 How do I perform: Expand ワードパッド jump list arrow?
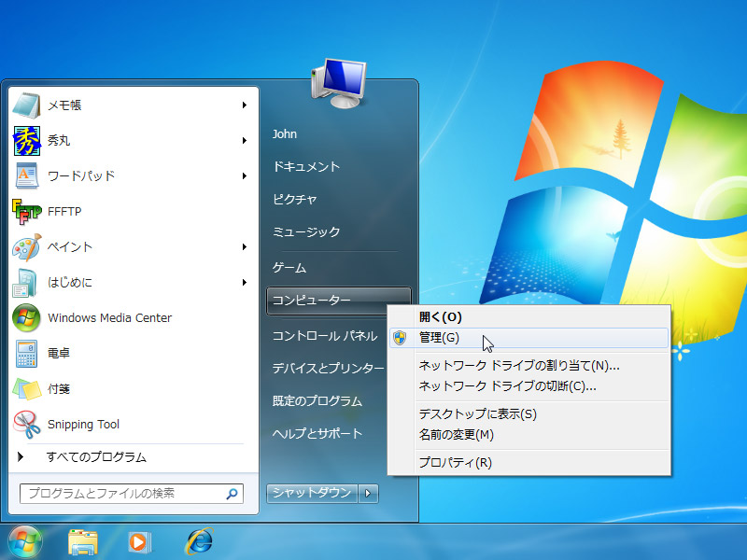(x=245, y=175)
